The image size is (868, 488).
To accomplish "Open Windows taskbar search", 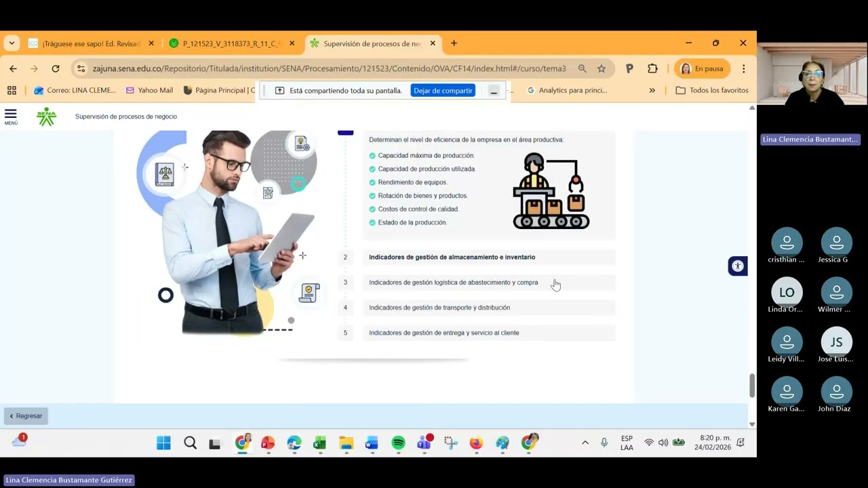I will pos(190,443).
